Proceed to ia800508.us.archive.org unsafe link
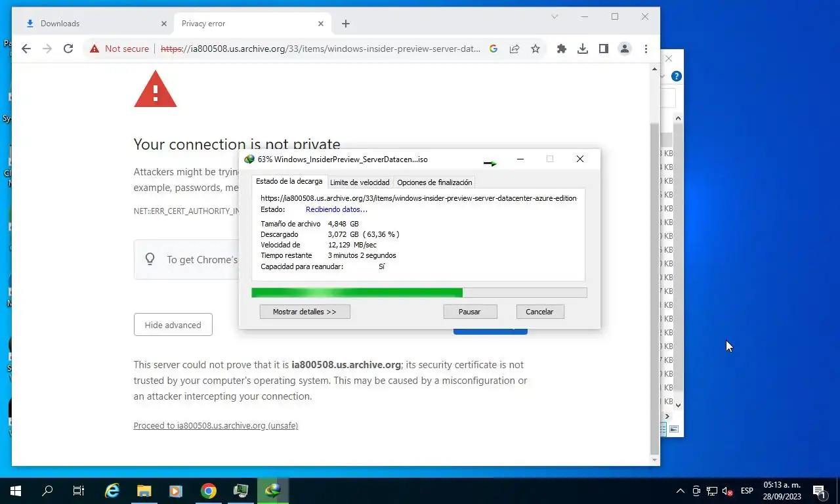 [x=216, y=426]
